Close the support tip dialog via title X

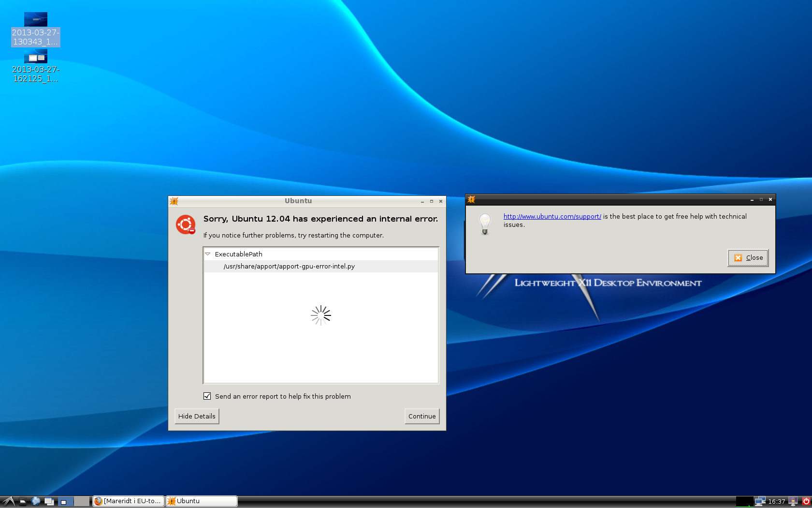[x=770, y=199]
